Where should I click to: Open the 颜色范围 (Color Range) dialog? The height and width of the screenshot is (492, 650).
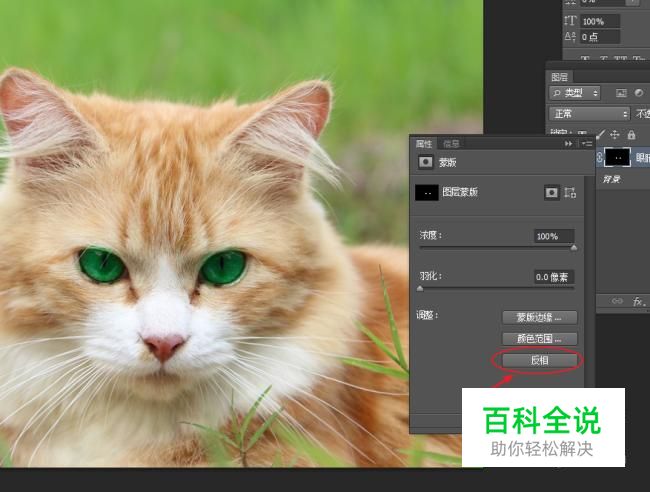tap(539, 339)
